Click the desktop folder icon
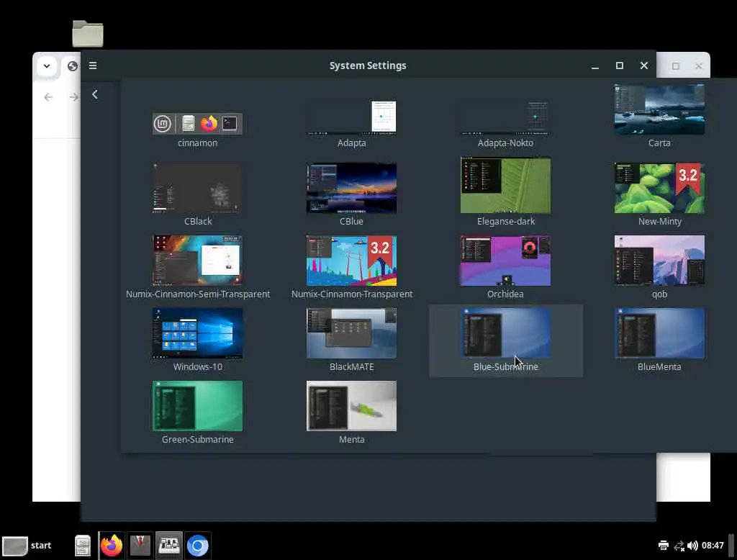 [88, 34]
